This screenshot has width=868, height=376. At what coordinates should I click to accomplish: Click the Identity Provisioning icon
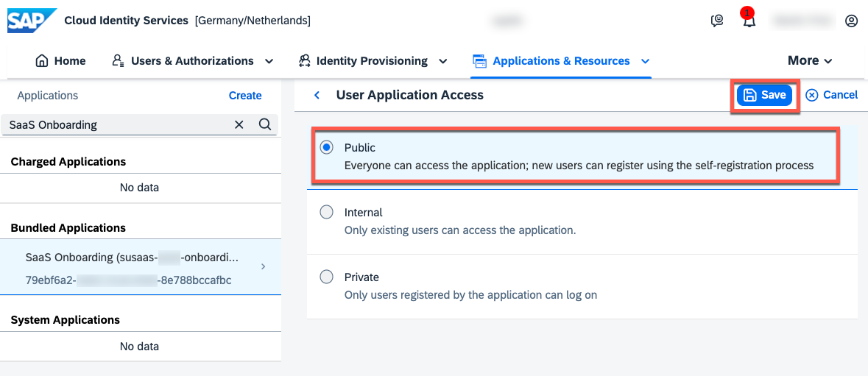304,61
